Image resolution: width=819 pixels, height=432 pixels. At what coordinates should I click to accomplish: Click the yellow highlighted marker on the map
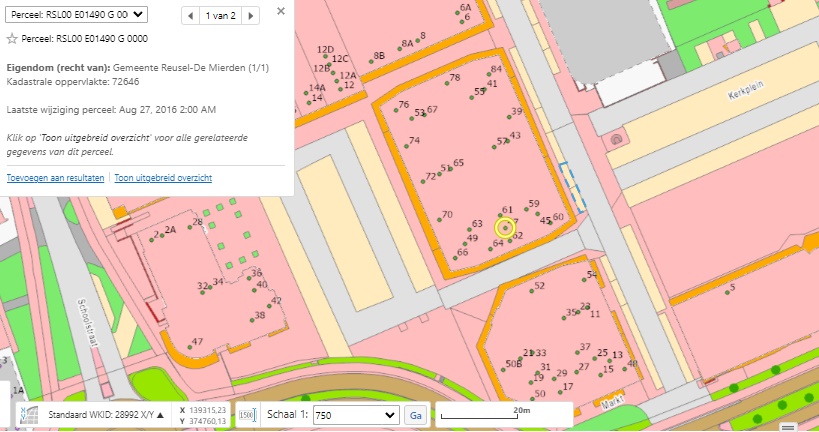coord(505,229)
